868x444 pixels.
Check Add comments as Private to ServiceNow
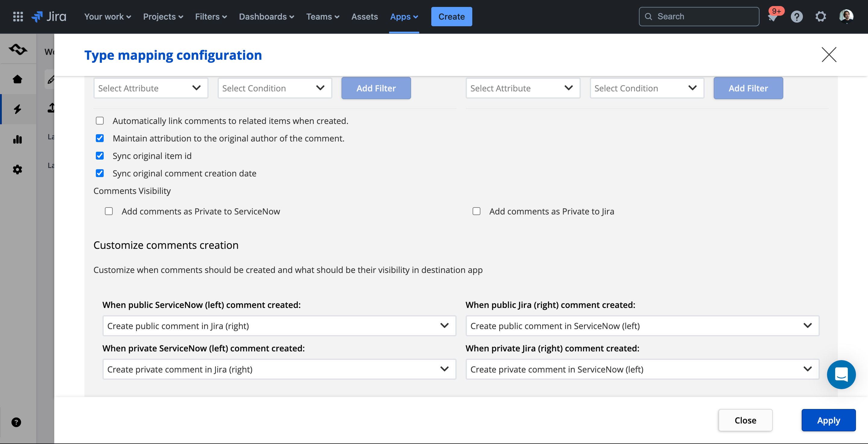pos(108,211)
